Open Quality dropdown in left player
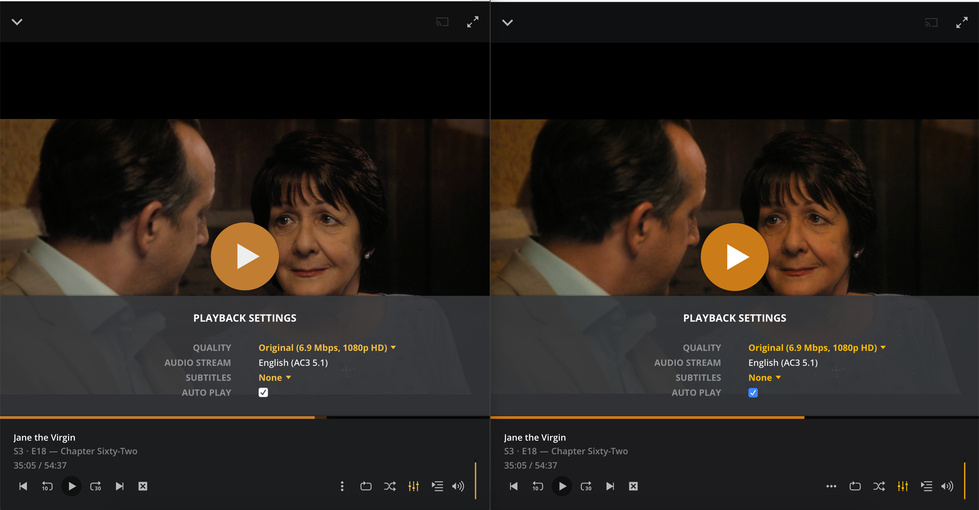This screenshot has width=979, height=510. (x=327, y=348)
